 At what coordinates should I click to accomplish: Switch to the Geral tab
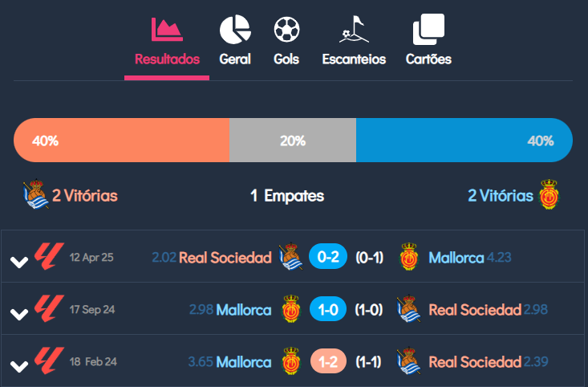(235, 59)
